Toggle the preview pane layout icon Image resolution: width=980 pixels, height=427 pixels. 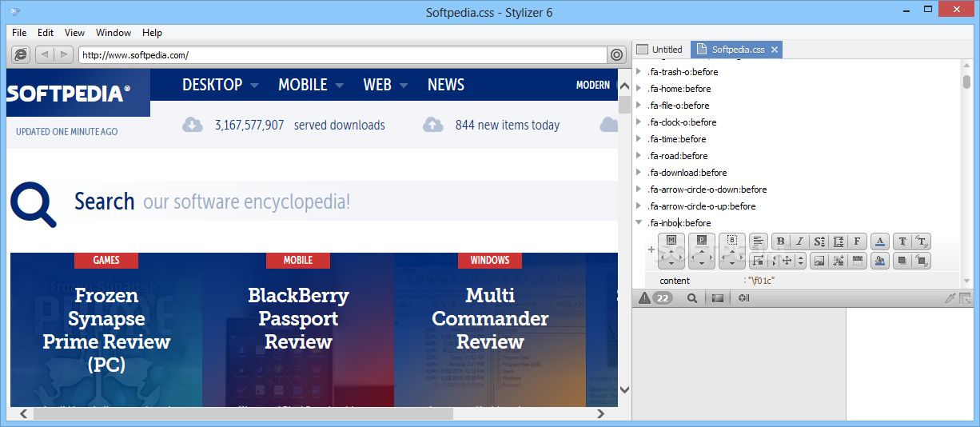718,297
